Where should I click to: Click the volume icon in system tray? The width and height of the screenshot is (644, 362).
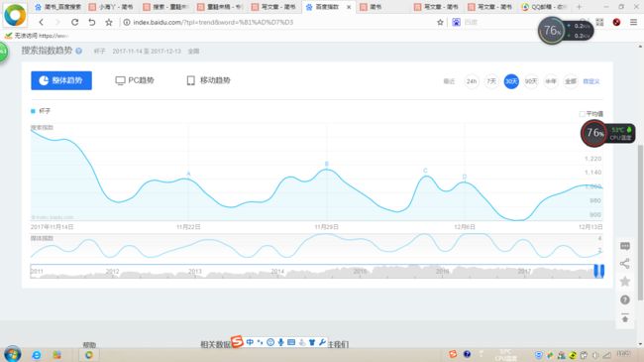click(595, 355)
